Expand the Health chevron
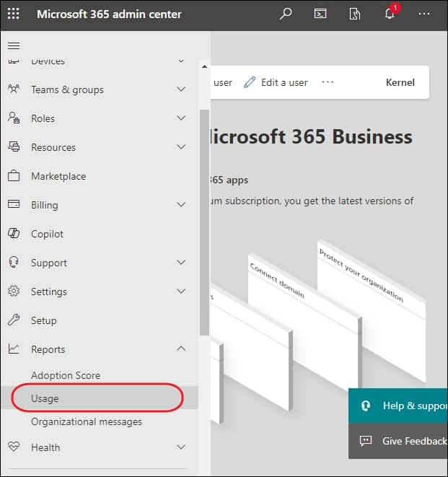 click(181, 447)
